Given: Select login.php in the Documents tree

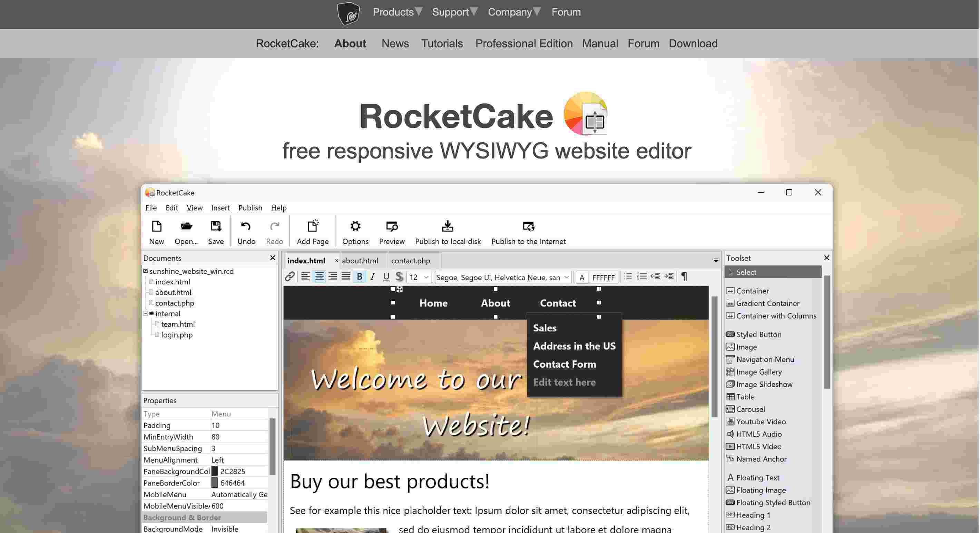Looking at the screenshot, I should (x=177, y=335).
